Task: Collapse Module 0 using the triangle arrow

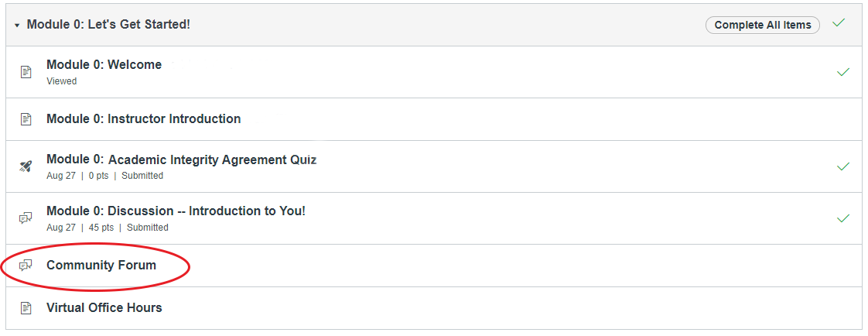Action: coord(17,26)
